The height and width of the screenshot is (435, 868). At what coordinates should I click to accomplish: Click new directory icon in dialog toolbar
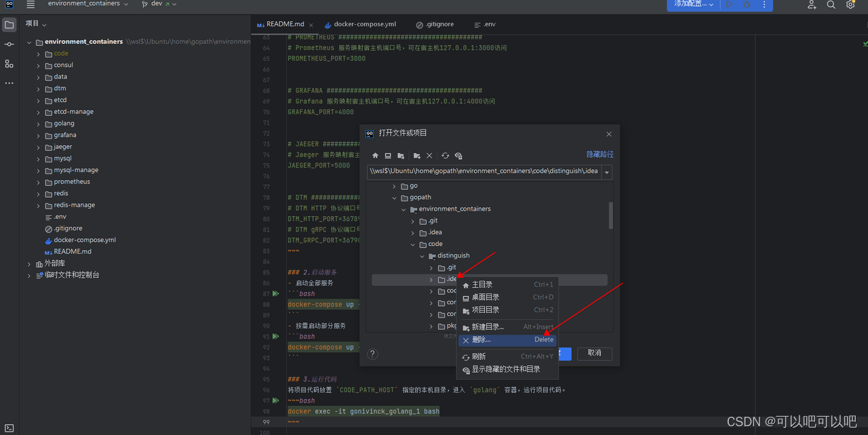[x=417, y=156]
